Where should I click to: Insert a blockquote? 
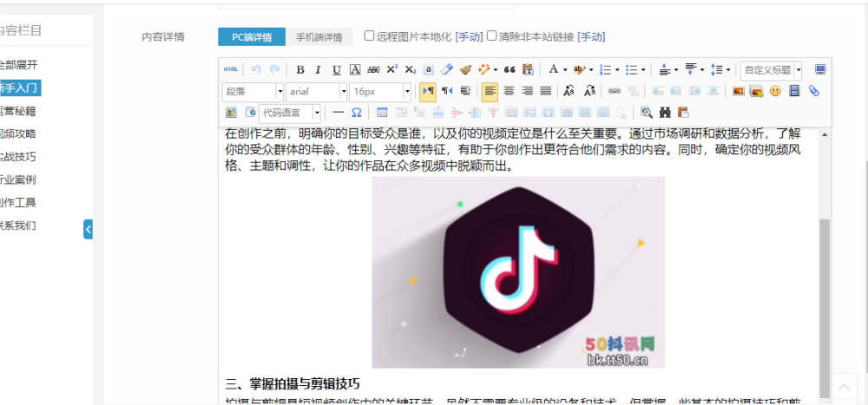(510, 69)
